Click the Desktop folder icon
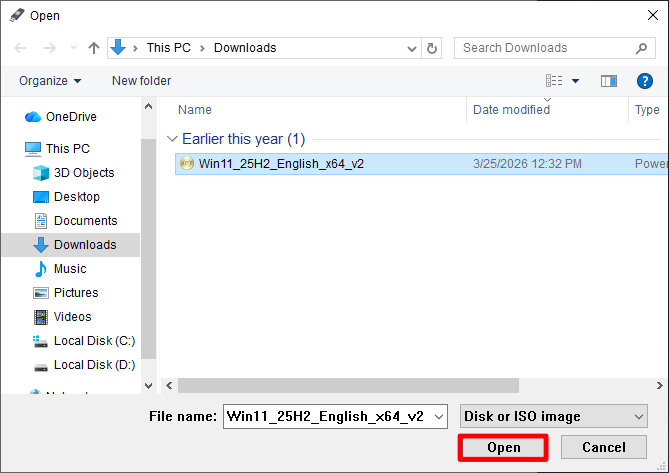The width and height of the screenshot is (669, 473). [41, 197]
